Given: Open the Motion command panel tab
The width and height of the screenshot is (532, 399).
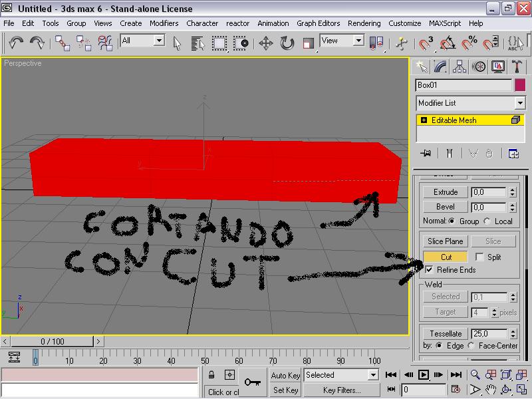Looking at the screenshot, I should coord(479,66).
